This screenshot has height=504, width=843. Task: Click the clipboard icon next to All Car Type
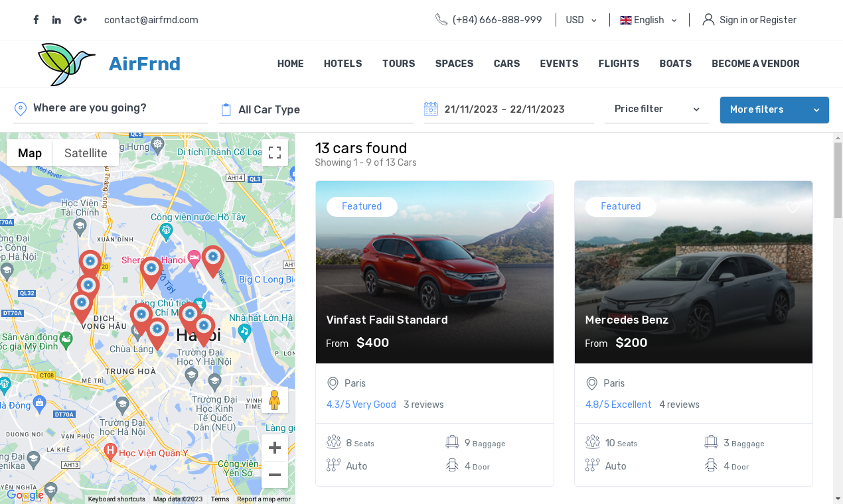pyautogui.click(x=226, y=109)
